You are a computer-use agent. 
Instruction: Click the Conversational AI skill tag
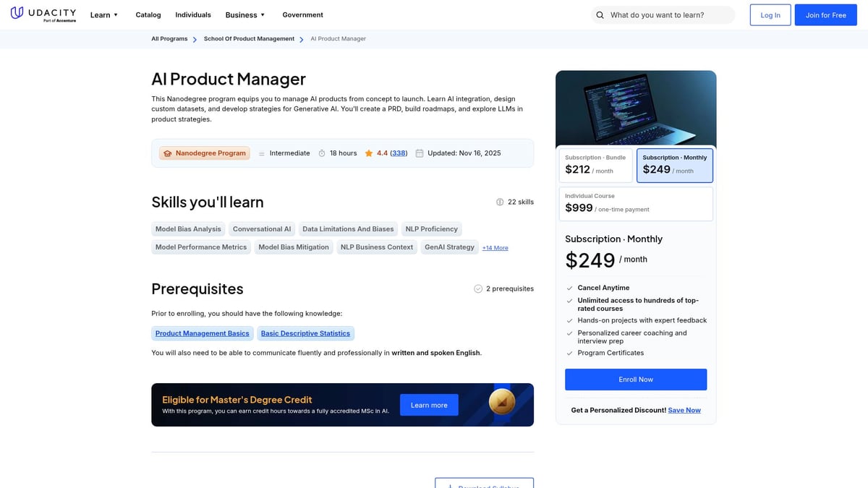click(262, 229)
